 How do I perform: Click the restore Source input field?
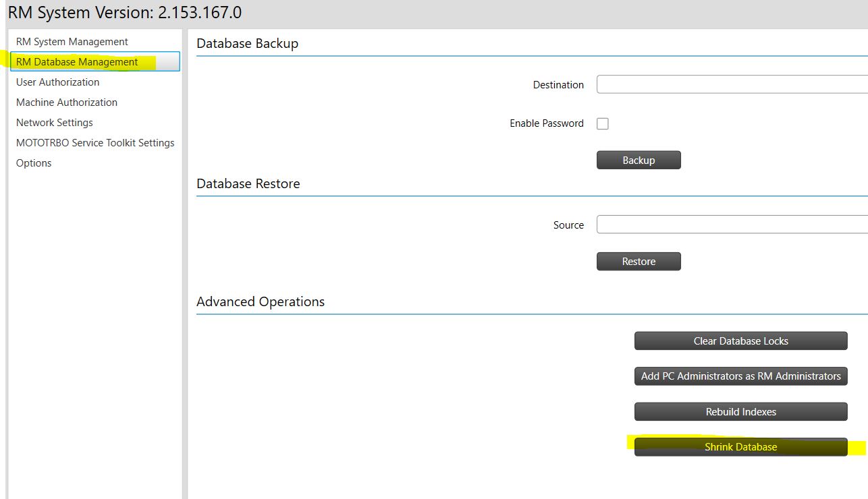[732, 225]
